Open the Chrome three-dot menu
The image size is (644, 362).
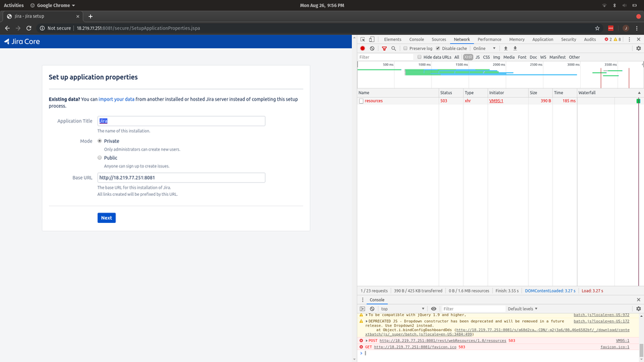click(x=637, y=28)
